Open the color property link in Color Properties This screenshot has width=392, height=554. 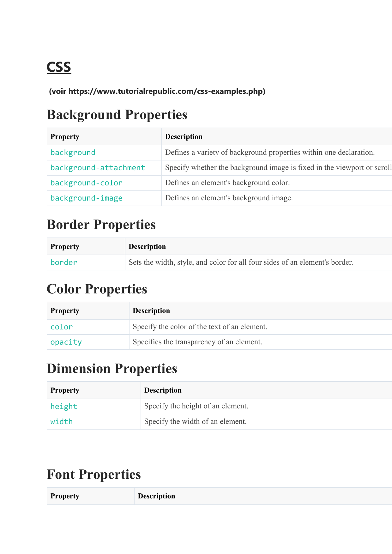click(x=62, y=327)
